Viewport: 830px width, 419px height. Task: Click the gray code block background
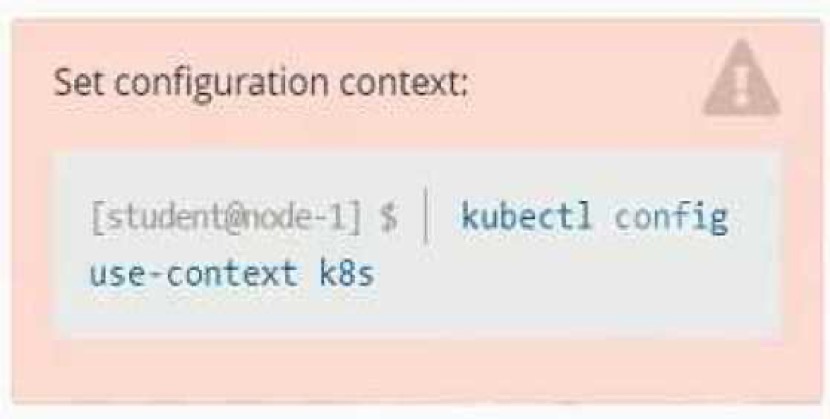(x=417, y=244)
